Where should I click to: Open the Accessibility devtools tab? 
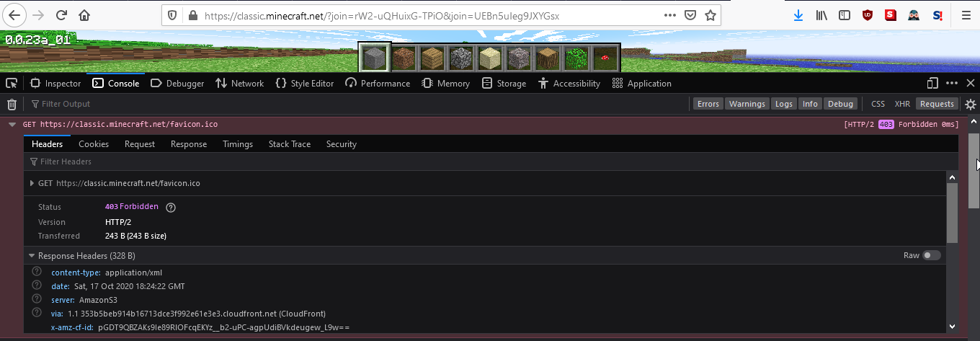click(x=569, y=84)
